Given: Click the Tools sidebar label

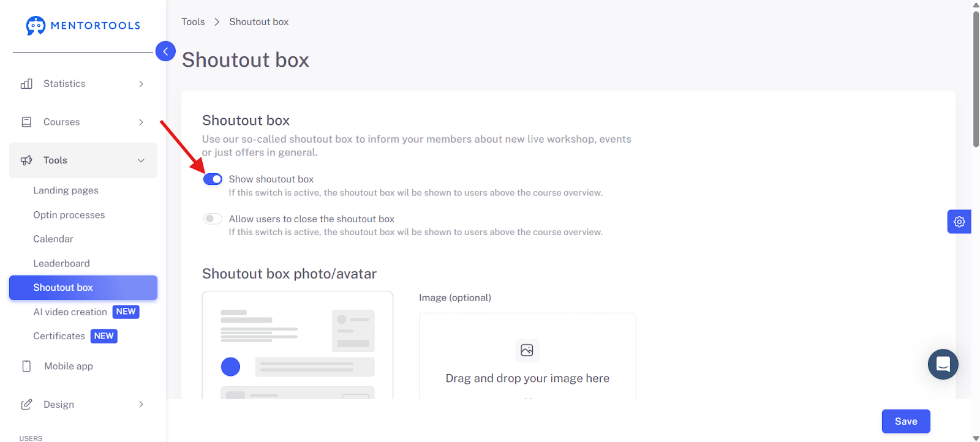Looking at the screenshot, I should click(x=55, y=160).
